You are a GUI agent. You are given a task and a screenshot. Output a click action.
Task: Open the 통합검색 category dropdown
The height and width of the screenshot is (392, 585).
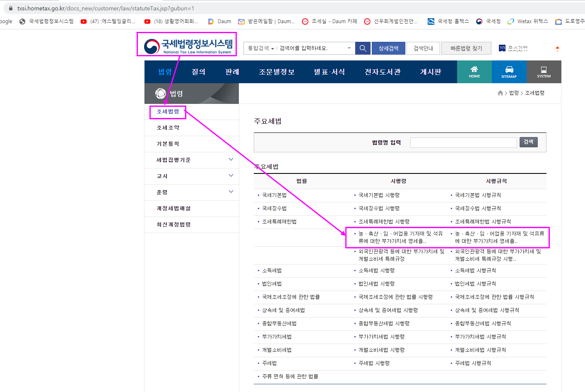point(261,48)
